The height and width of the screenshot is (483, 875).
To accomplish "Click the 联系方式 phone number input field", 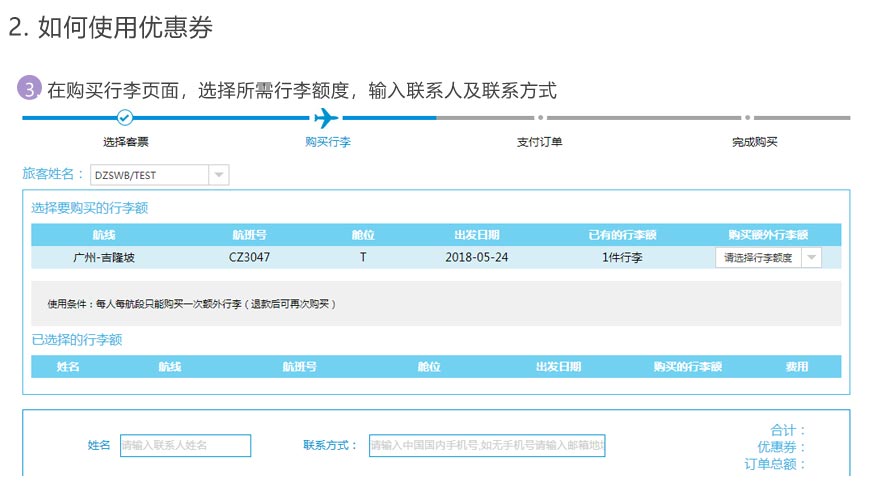I will point(487,445).
